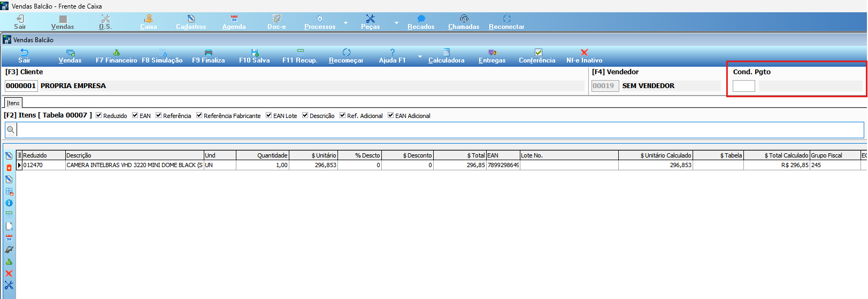Image resolution: width=868 pixels, height=299 pixels.
Task: Click the calendar 30 icon in side toolbar
Action: pos(9,238)
